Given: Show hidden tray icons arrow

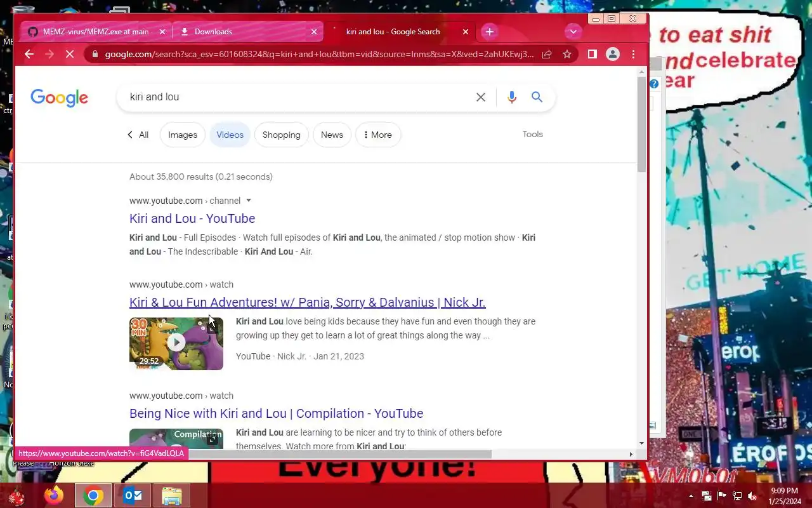Looking at the screenshot, I should coord(691,496).
